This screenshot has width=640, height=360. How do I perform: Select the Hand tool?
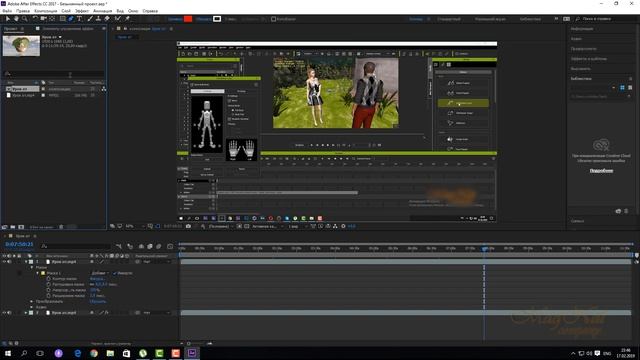tap(16, 19)
